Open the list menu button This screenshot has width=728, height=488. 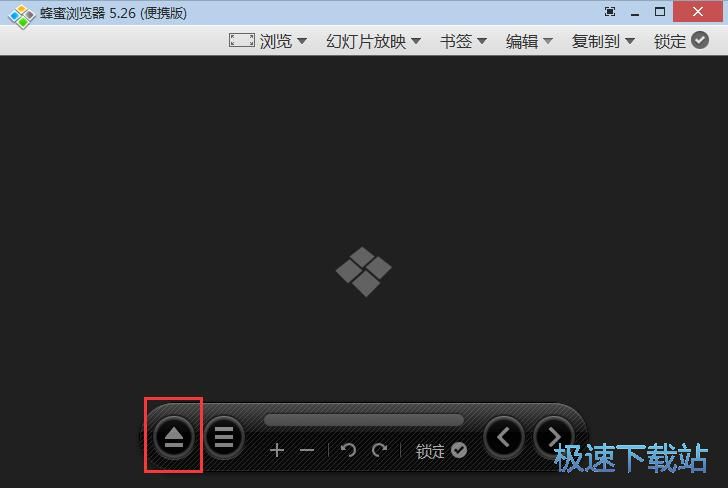[224, 437]
